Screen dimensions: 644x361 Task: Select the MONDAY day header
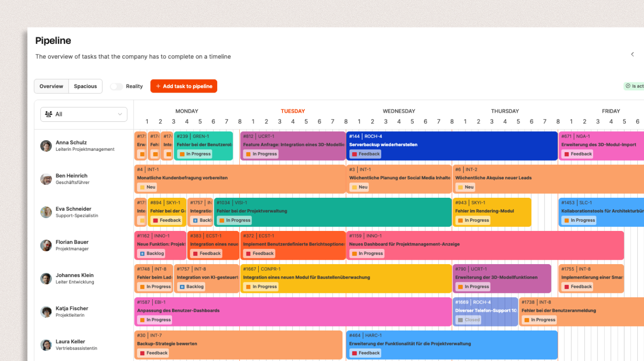[187, 111]
